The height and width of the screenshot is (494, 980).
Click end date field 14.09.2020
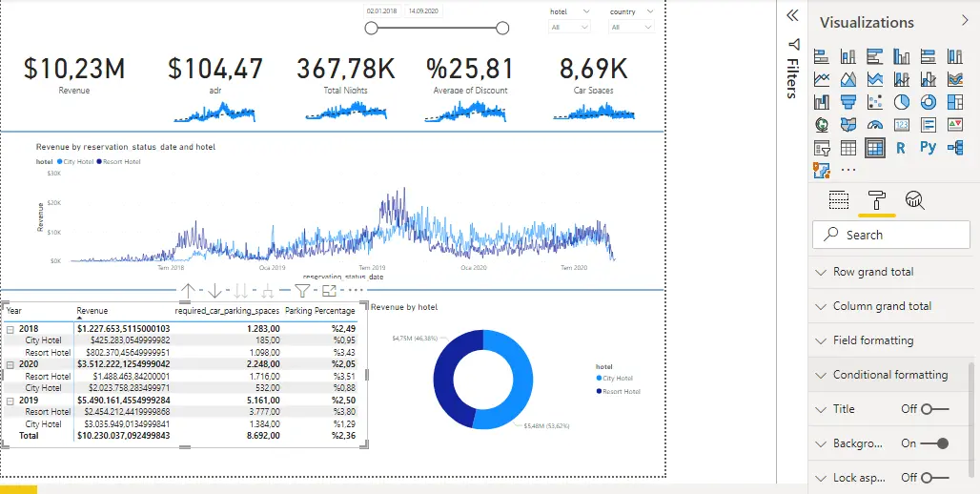(x=424, y=11)
